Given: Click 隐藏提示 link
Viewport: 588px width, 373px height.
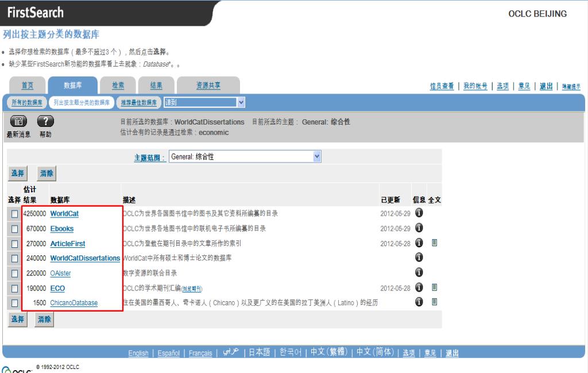Looking at the screenshot, I should click(571, 87).
